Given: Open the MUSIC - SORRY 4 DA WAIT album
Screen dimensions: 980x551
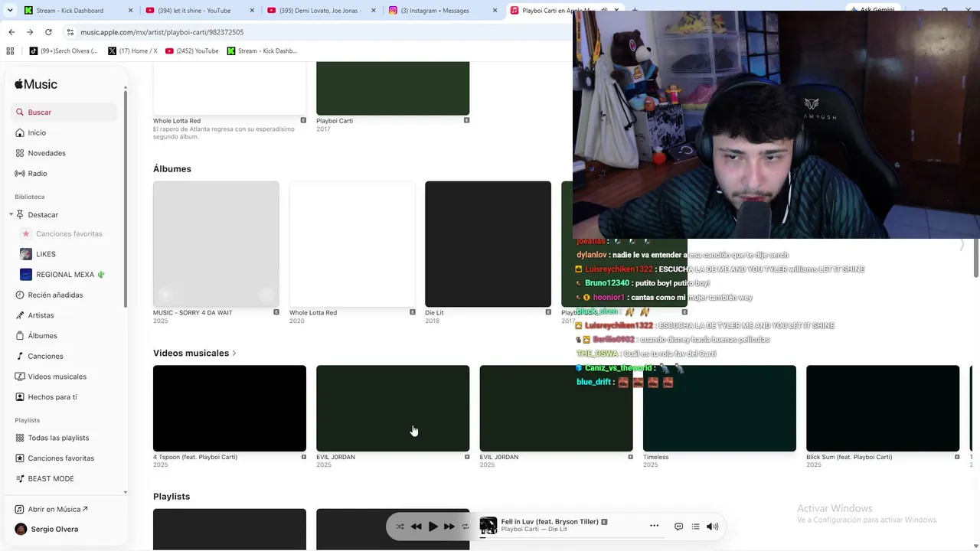Looking at the screenshot, I should (x=216, y=244).
